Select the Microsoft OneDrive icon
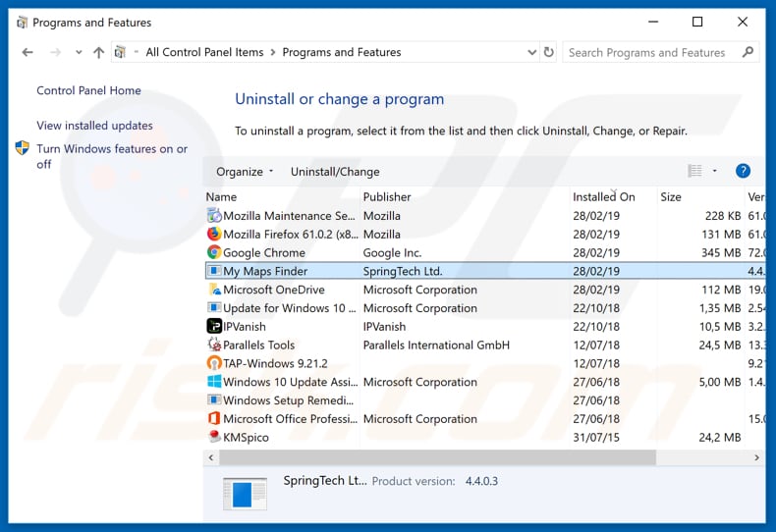 point(214,290)
